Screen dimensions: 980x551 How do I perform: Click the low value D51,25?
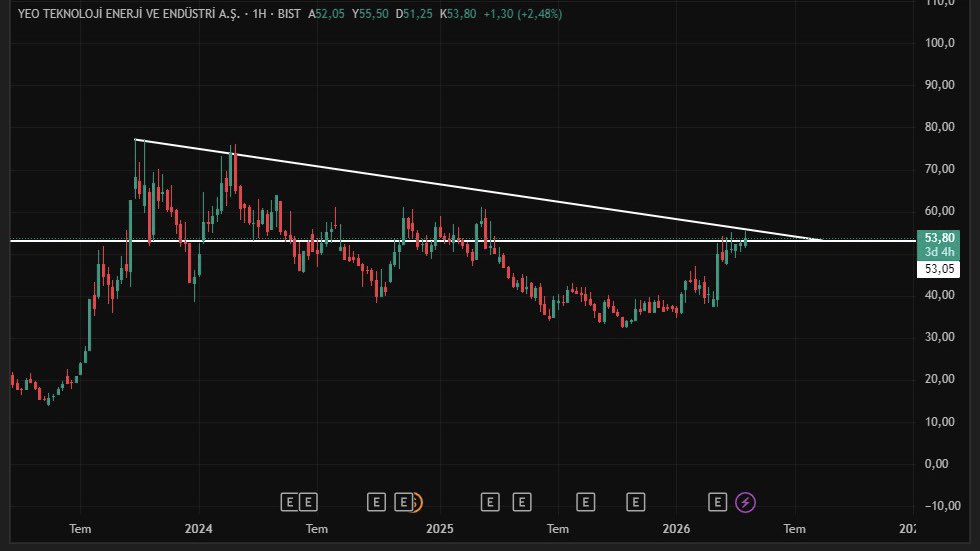click(414, 14)
